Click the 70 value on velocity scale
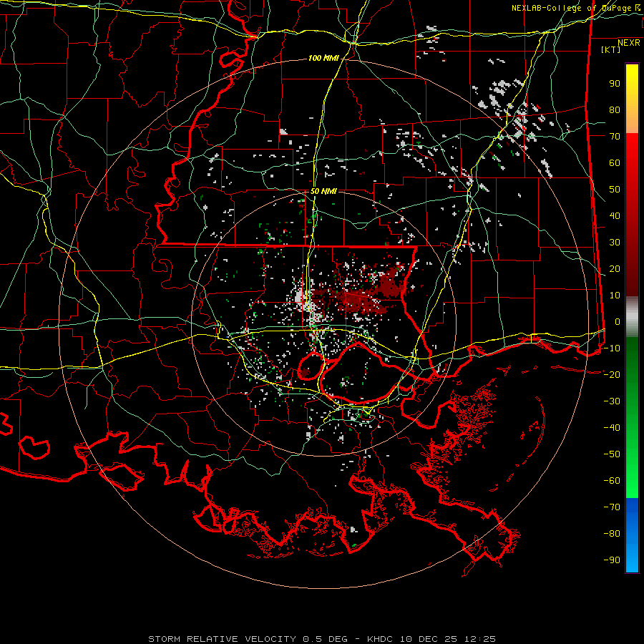Viewport: 644px width, 644px height. (x=615, y=137)
